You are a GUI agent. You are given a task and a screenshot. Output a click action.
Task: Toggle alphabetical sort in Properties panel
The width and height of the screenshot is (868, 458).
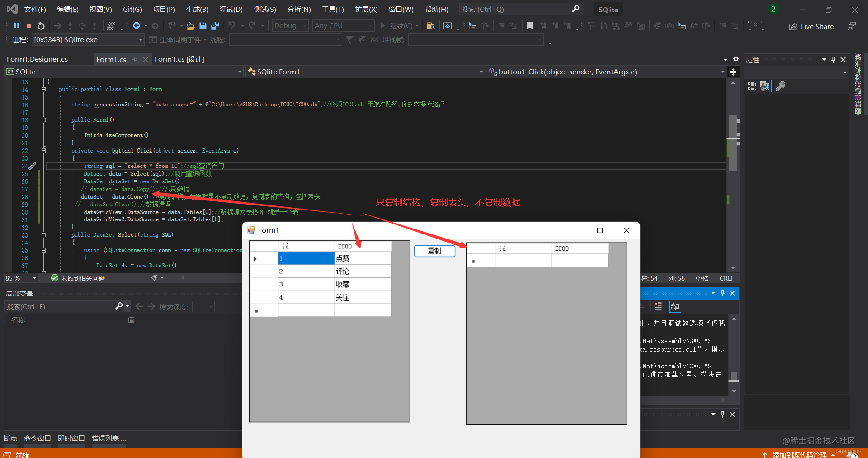(765, 86)
